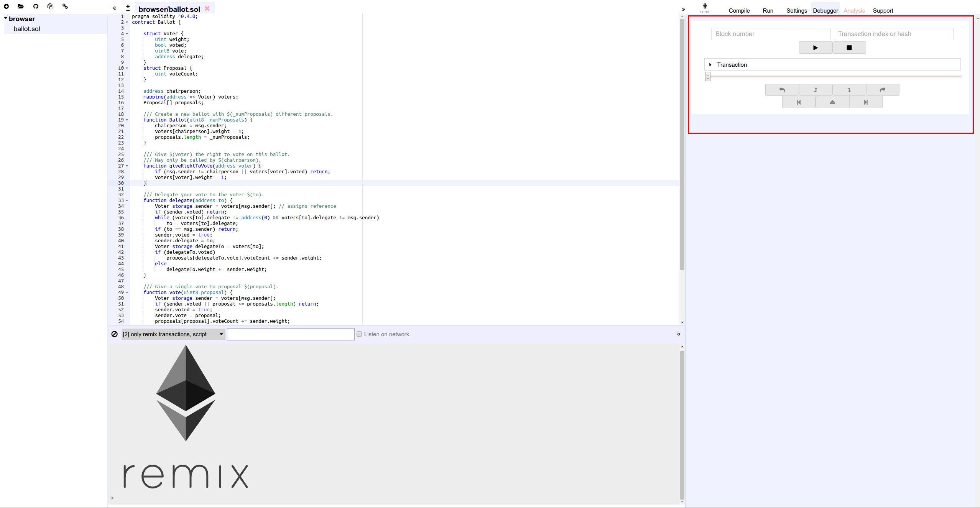Go to the Analysis tab

(854, 11)
